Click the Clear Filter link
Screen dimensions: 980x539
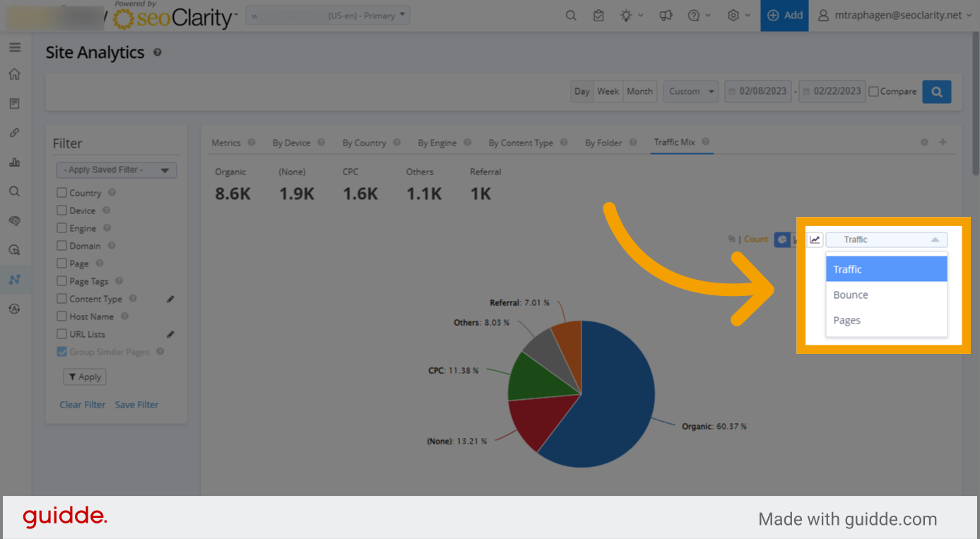82,404
